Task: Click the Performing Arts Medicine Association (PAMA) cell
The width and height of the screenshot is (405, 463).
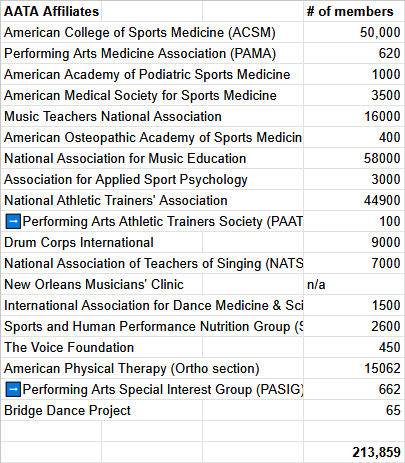Action: click(x=152, y=53)
